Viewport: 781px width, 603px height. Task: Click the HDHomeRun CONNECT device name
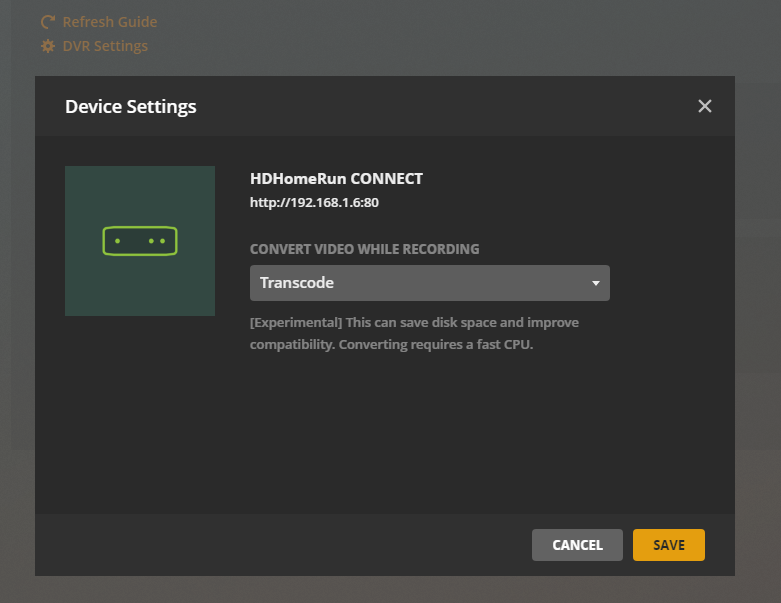click(x=336, y=179)
